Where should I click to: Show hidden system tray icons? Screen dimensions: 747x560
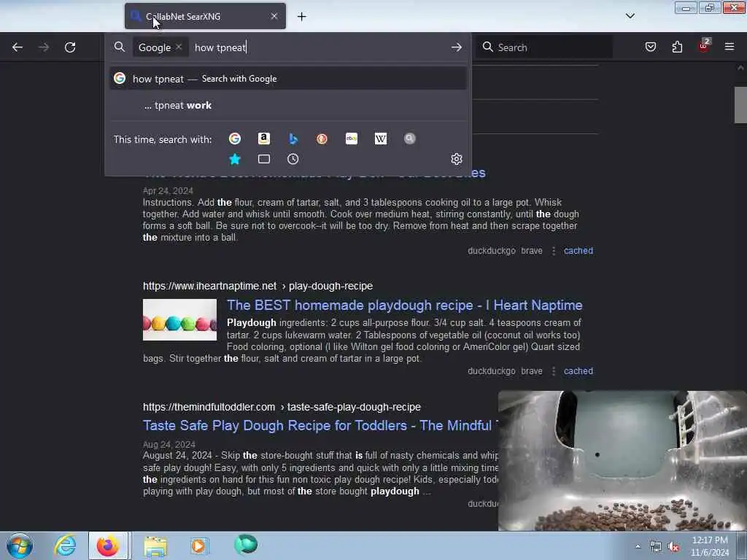(638, 546)
